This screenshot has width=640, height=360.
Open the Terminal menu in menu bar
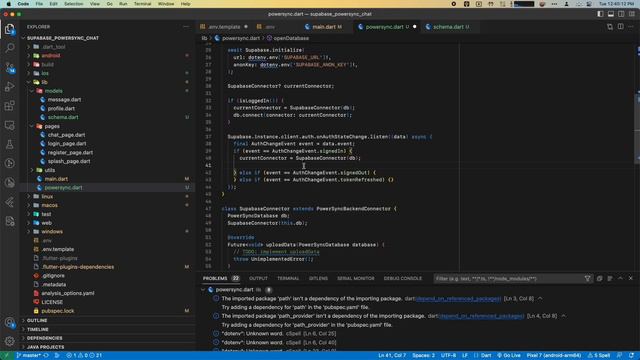[142, 4]
